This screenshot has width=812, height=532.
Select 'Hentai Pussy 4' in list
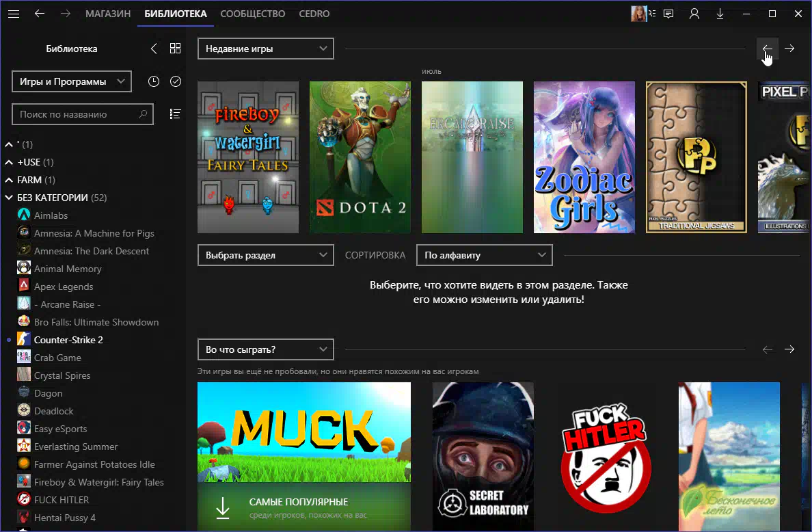(65, 518)
